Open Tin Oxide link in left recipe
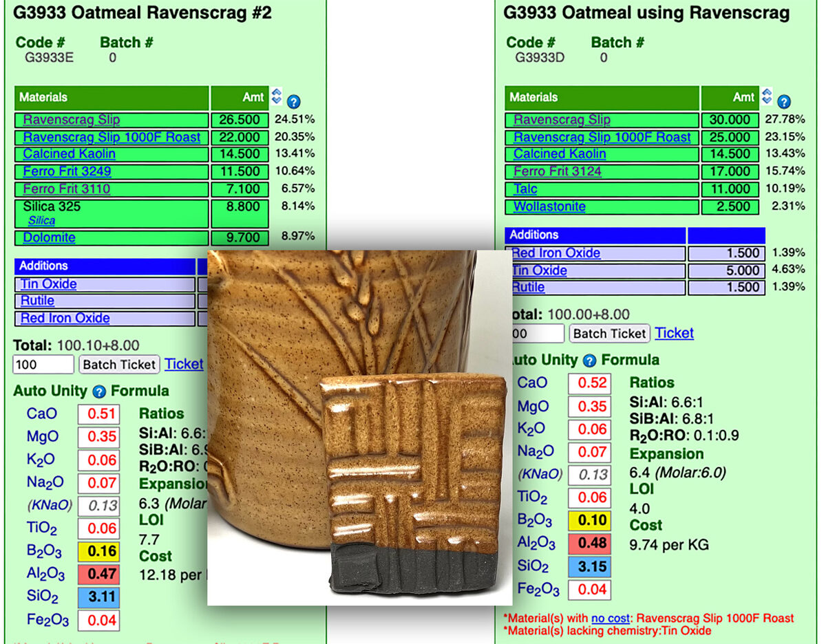This screenshot has height=644, width=826. point(48,284)
